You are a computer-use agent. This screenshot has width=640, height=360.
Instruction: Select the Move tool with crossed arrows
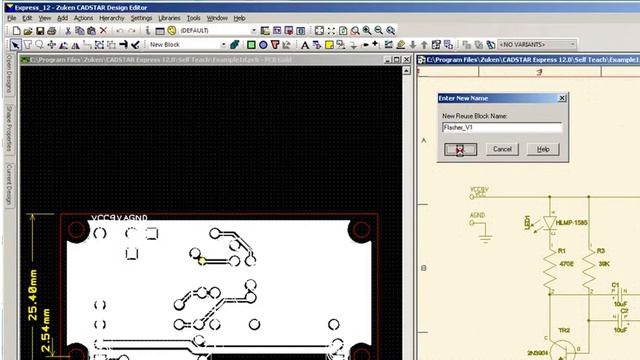click(51, 44)
